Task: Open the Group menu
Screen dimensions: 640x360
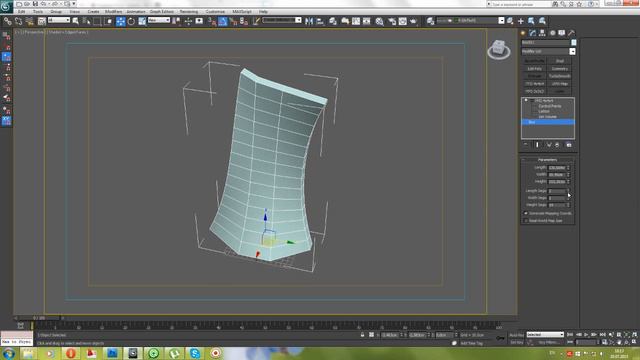Action: 56,11
